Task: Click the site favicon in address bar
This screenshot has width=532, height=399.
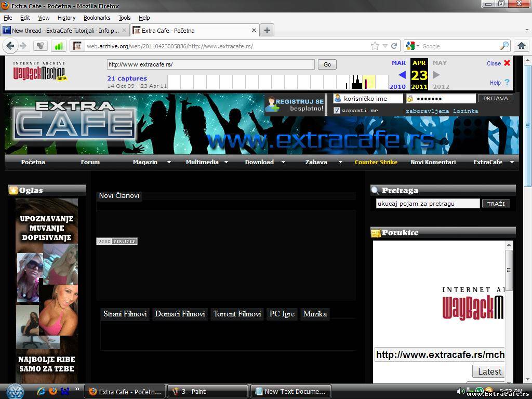Action: [78, 46]
